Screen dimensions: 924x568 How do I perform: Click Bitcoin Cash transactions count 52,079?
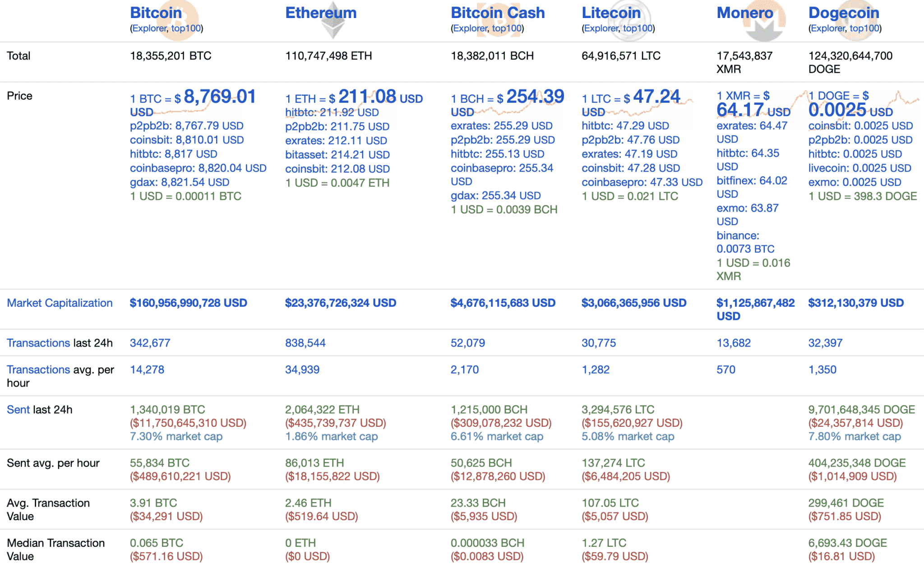tap(468, 343)
